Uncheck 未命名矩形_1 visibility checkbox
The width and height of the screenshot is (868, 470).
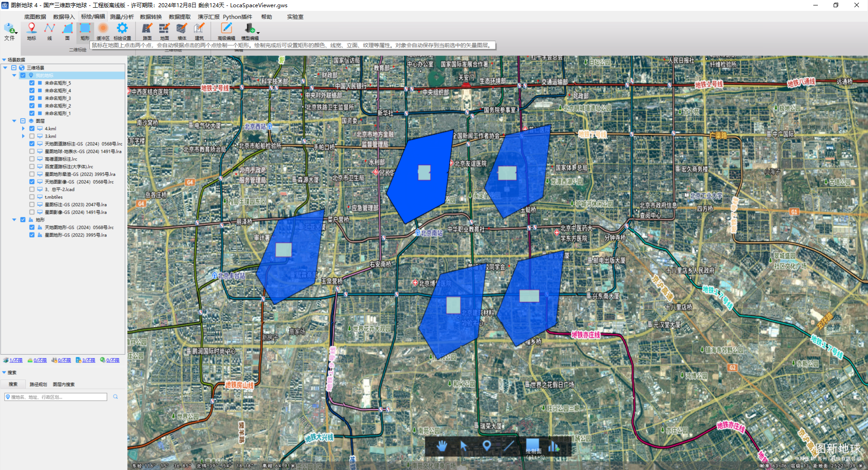pos(32,113)
